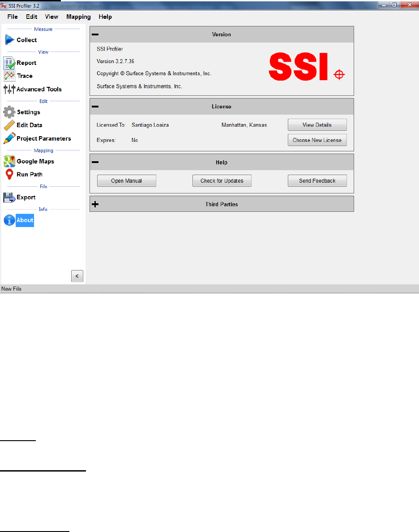Open the manual with Open Manual

(127, 181)
